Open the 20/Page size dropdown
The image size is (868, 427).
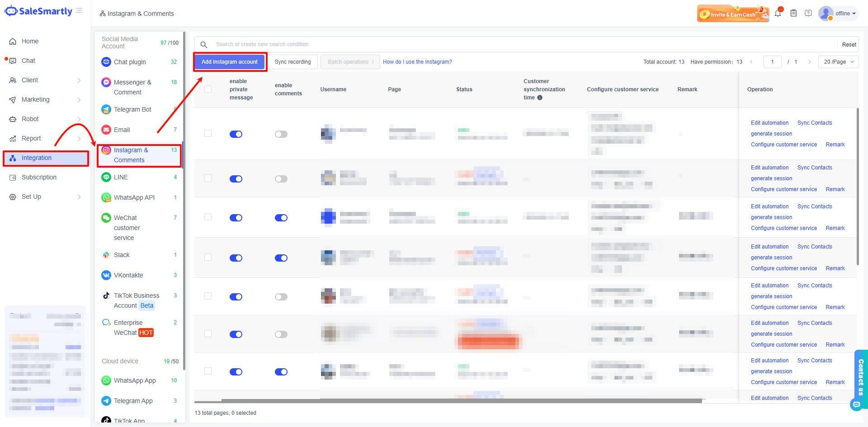[838, 62]
